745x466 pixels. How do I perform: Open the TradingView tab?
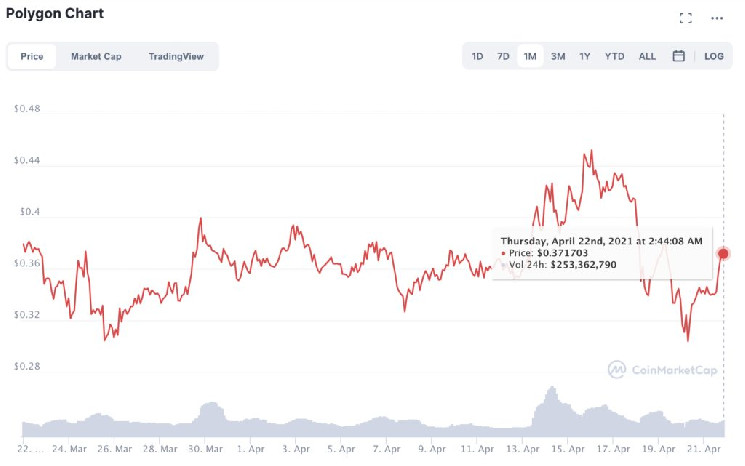click(176, 56)
